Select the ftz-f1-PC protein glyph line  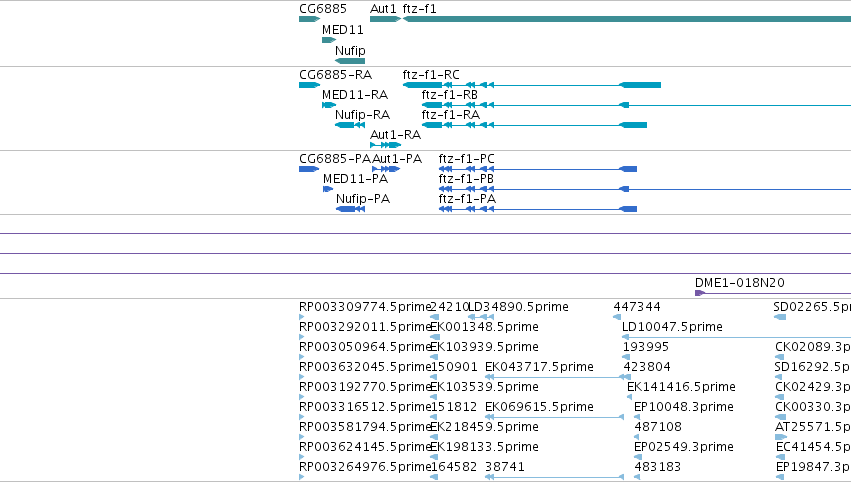[537, 169]
